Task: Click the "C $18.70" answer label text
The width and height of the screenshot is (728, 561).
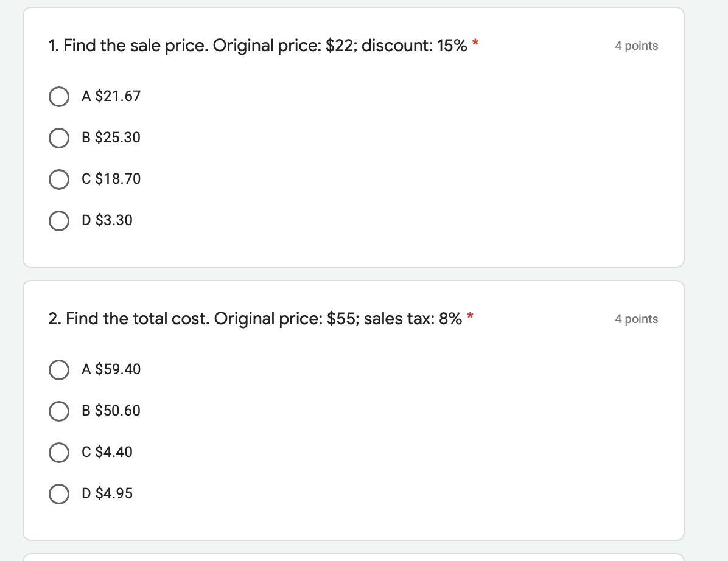Action: 111,179
